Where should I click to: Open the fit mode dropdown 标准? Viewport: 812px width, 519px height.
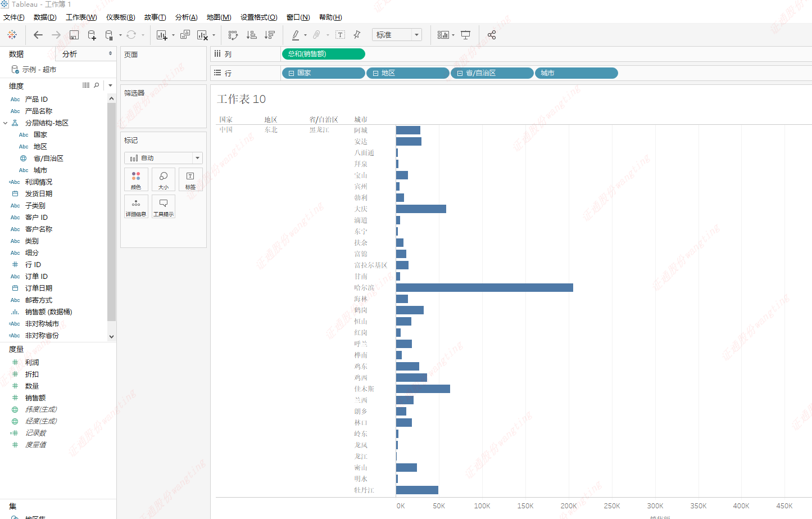(397, 35)
